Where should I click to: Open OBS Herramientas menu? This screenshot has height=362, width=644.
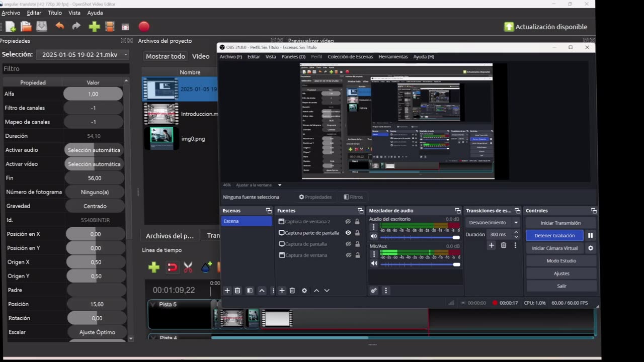coord(393,57)
